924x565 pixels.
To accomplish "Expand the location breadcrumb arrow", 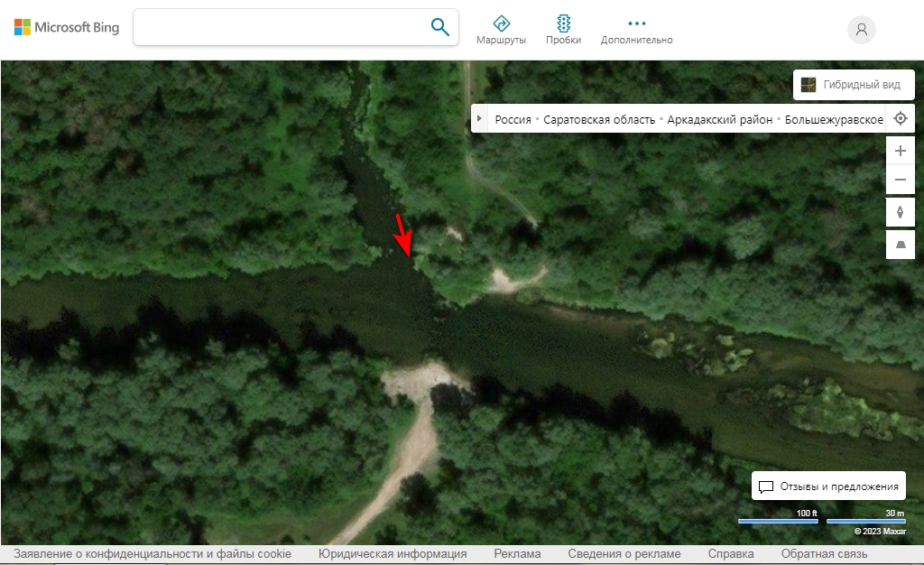I will (x=479, y=119).
